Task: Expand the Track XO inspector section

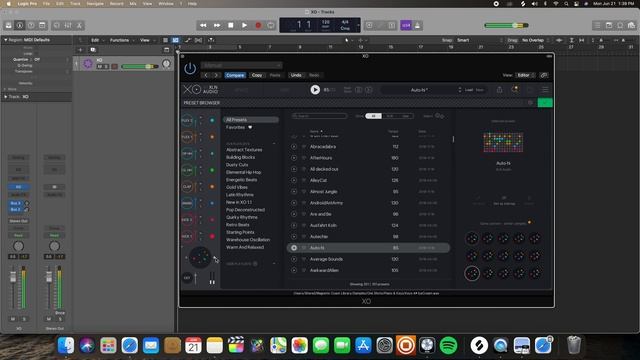Action: 6,97
